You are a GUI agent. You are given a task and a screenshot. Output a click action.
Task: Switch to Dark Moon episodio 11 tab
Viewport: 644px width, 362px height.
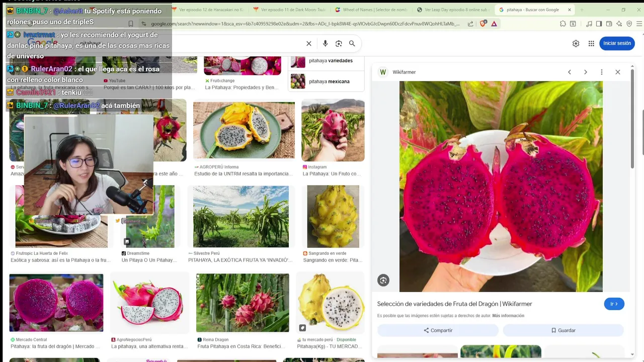(289, 10)
